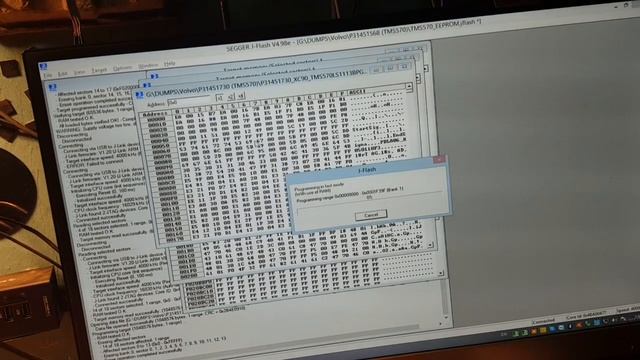Screen dimensions: 640x360
Task: Click the yellow system tray icon
Action: pyautogui.click(x=542, y=330)
